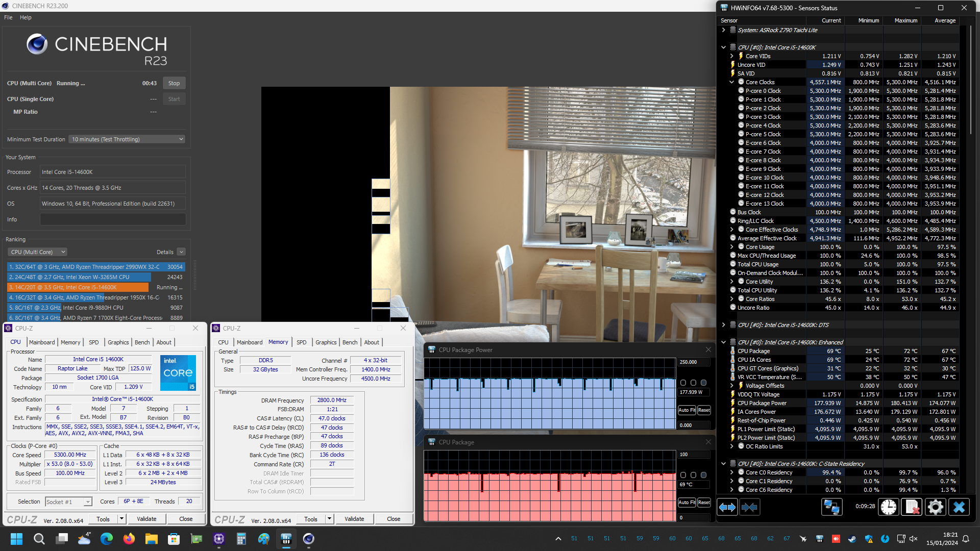Toggle ranking Details button in Cinebench
980x551 pixels.
click(181, 252)
